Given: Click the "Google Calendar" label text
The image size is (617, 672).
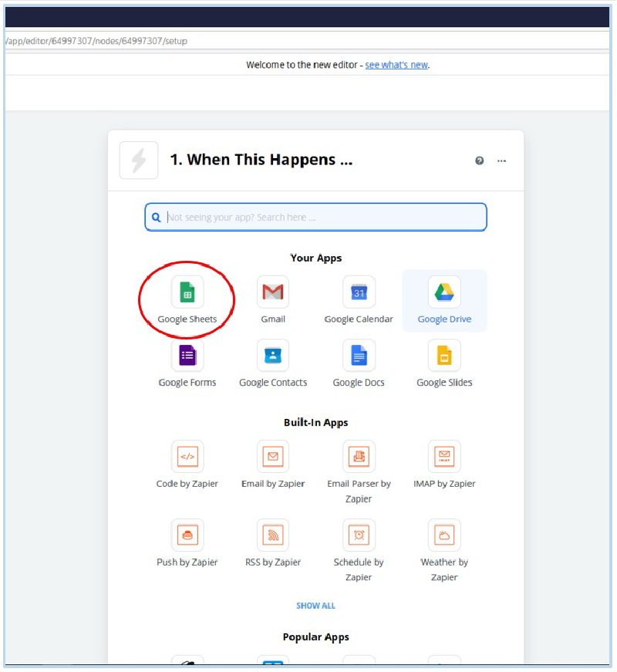Looking at the screenshot, I should (x=359, y=319).
